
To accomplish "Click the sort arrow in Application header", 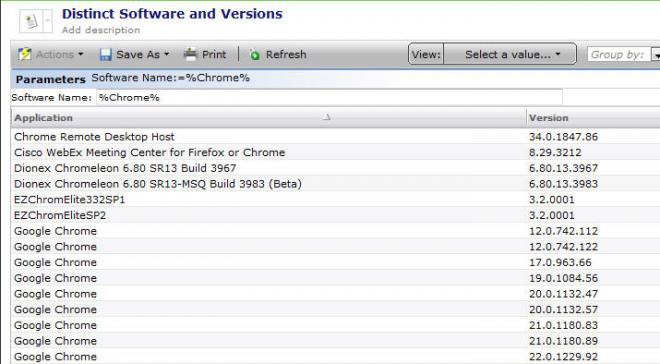I will pyautogui.click(x=327, y=117).
